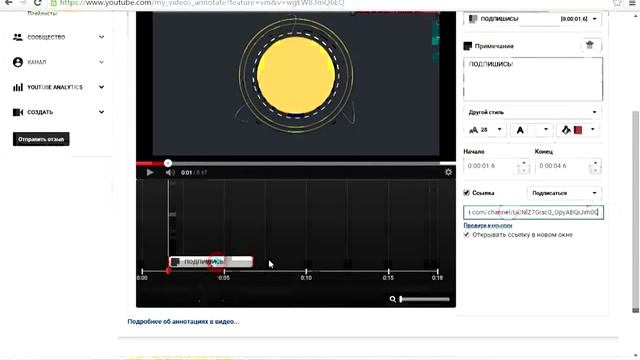
Task: Expand the YouTube Analytics section
Action: coord(101,87)
